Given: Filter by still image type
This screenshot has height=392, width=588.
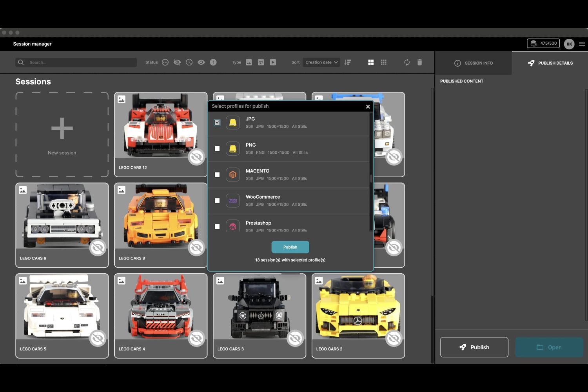Looking at the screenshot, I should (x=249, y=62).
